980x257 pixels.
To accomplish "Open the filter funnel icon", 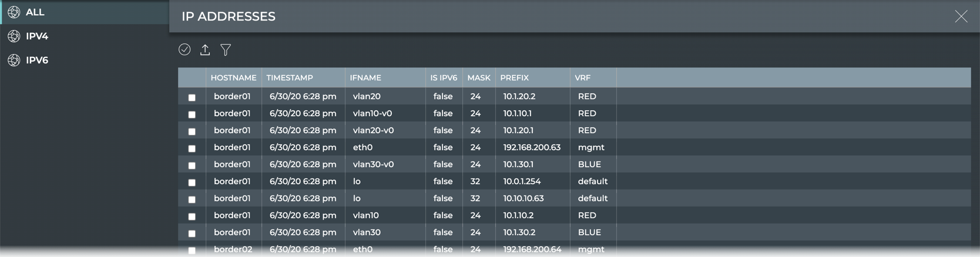I will coord(226,50).
